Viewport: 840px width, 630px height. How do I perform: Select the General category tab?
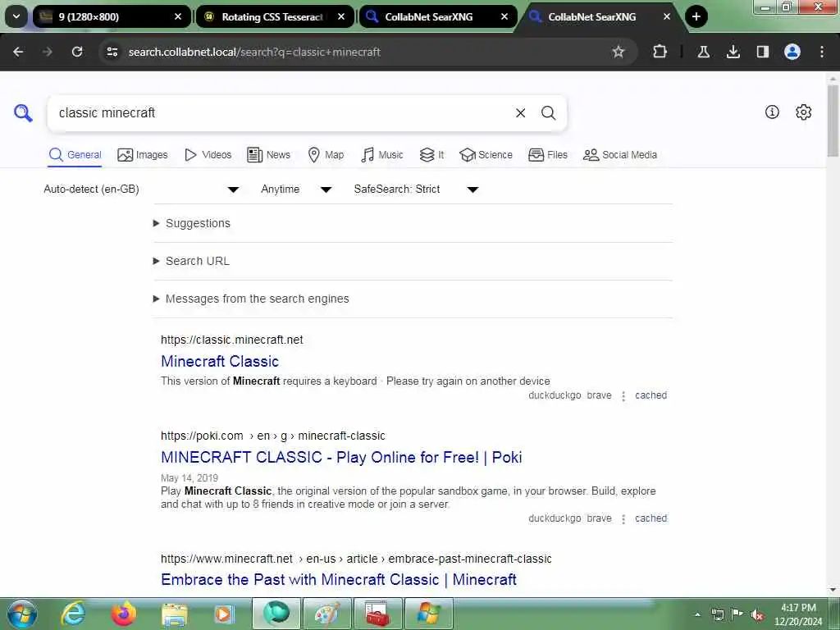tap(75, 155)
